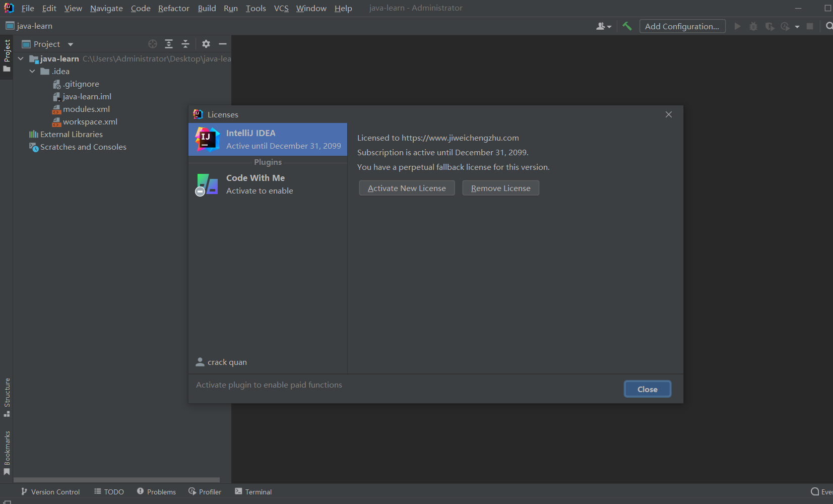This screenshot has width=833, height=504.
Task: Click the Remove License button
Action: coord(500,188)
